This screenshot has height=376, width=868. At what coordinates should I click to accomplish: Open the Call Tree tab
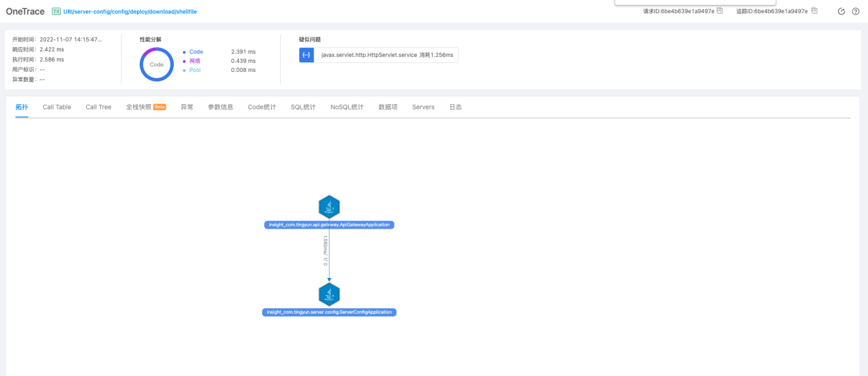pyautogui.click(x=99, y=107)
